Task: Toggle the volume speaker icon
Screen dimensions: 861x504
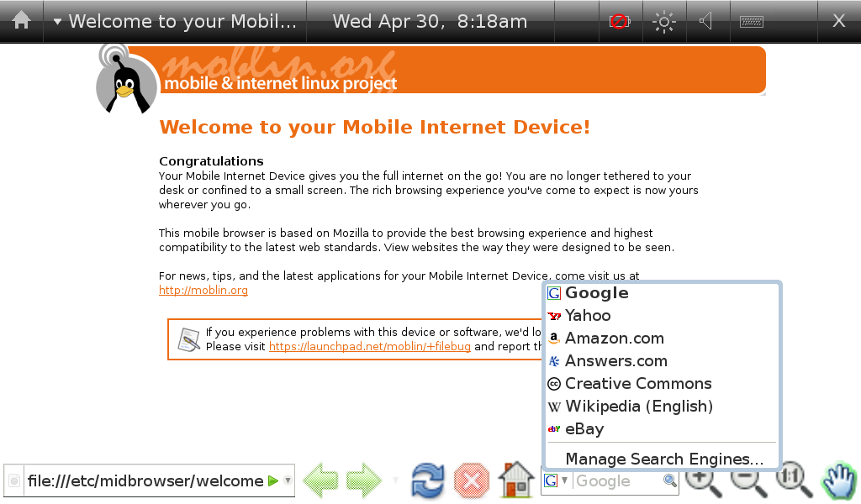Action: coord(706,21)
